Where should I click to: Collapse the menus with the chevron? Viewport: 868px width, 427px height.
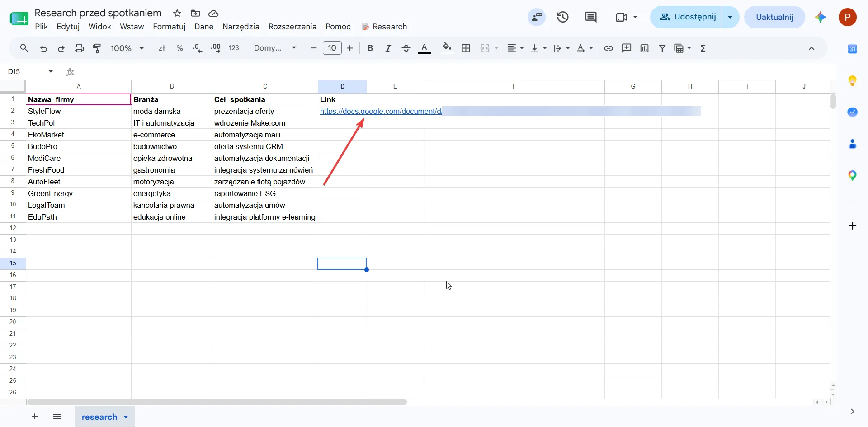tap(811, 48)
